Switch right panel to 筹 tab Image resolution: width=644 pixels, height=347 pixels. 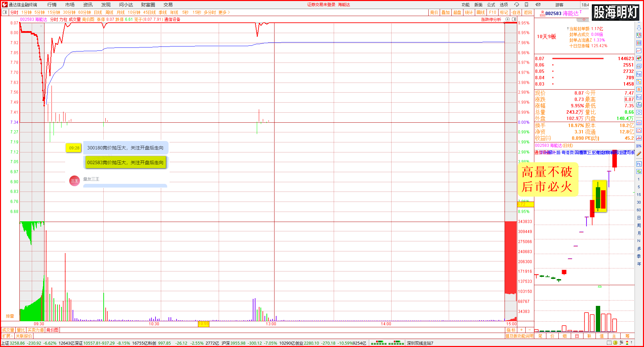point(627,336)
